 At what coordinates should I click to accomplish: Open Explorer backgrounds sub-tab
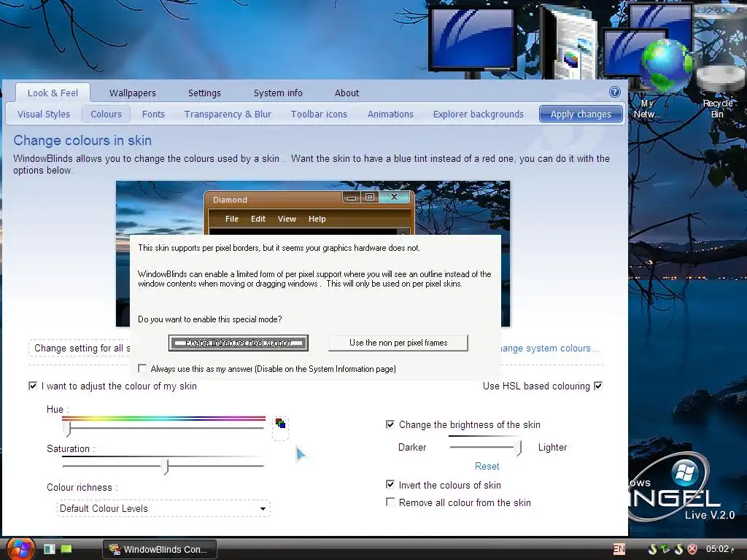479,114
